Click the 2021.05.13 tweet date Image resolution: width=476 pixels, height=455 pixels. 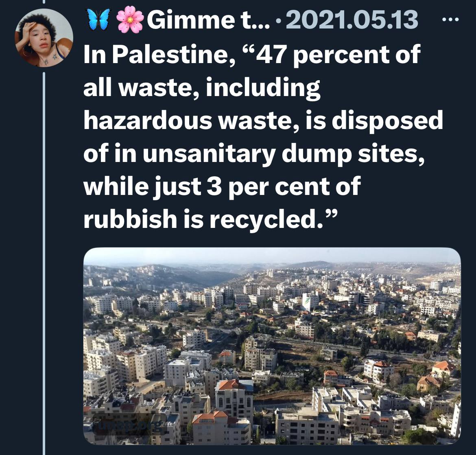coord(352,19)
